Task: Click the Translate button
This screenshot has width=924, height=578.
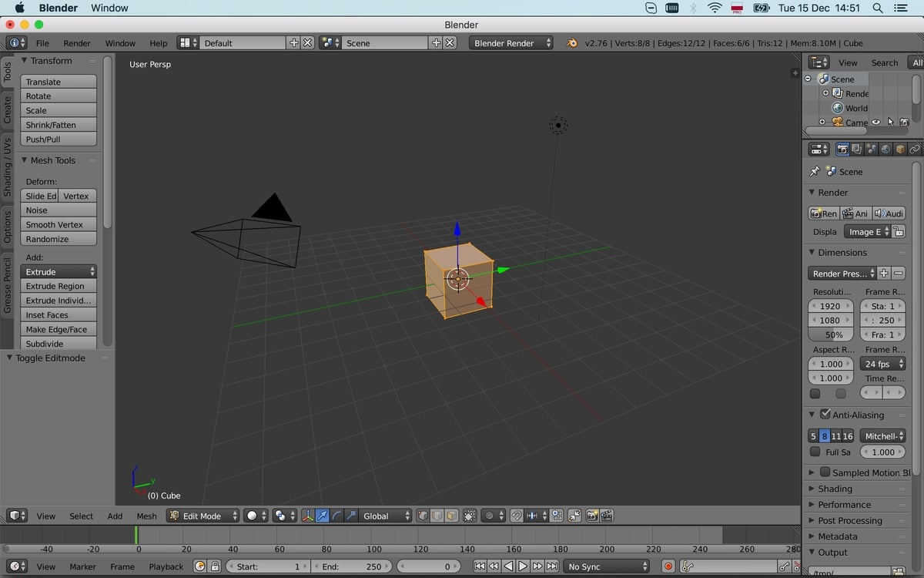Action: coord(59,82)
